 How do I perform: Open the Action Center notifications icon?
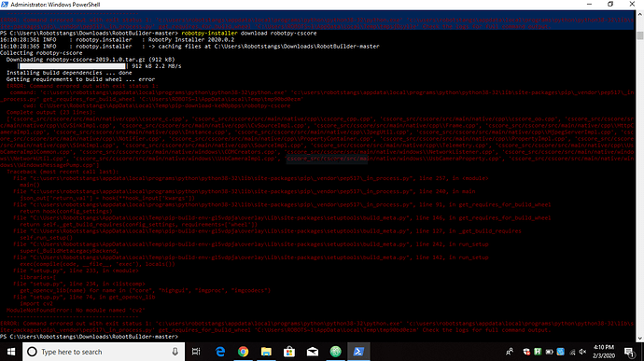pos(629,352)
